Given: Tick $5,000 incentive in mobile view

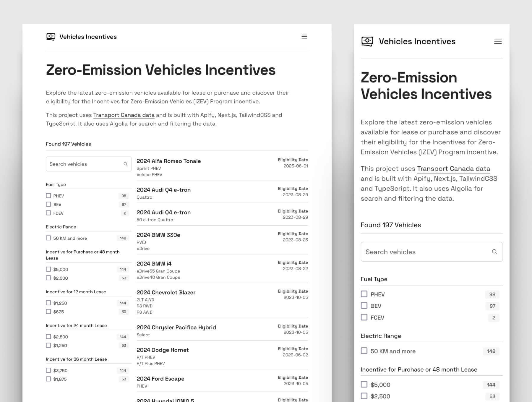Looking at the screenshot, I should point(364,384).
